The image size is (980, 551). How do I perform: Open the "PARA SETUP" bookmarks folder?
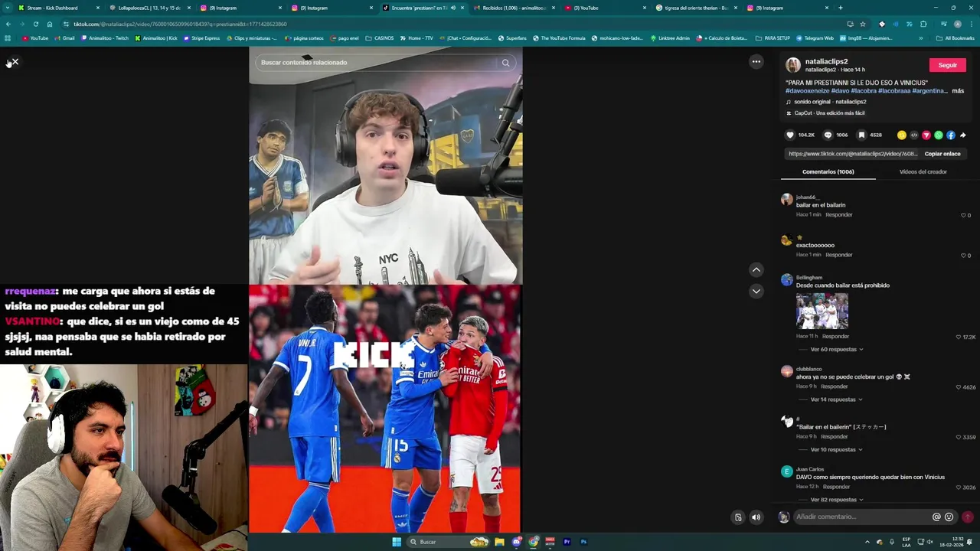tap(773, 38)
